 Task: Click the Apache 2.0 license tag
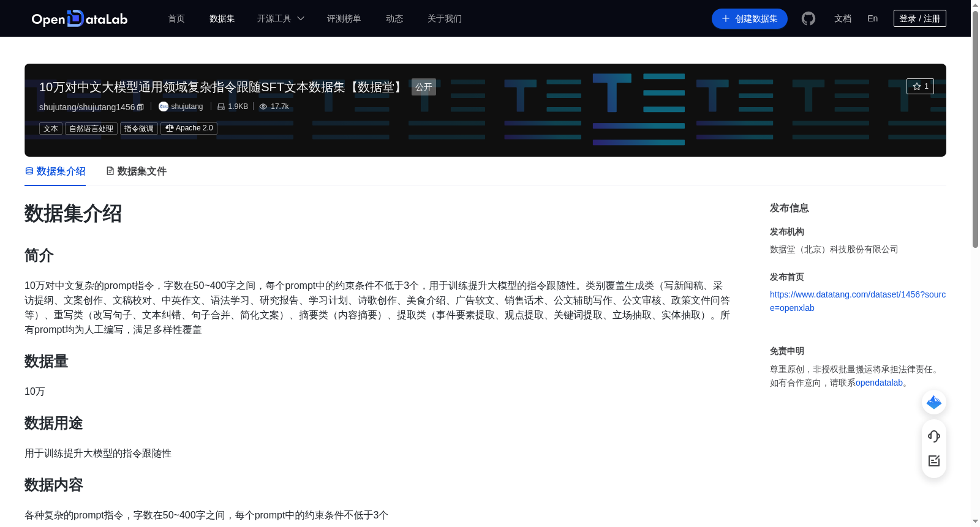(x=189, y=129)
